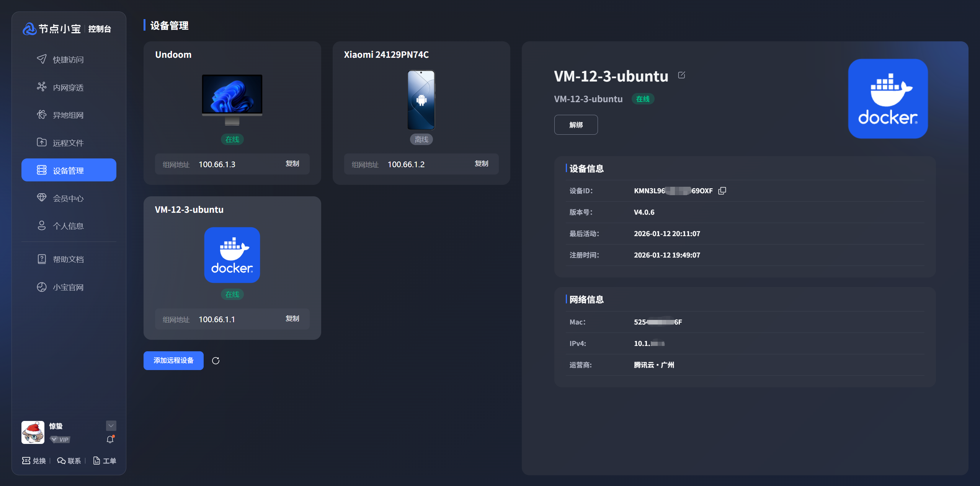Click the edit device name pencil icon
980x486 pixels.
[681, 75]
